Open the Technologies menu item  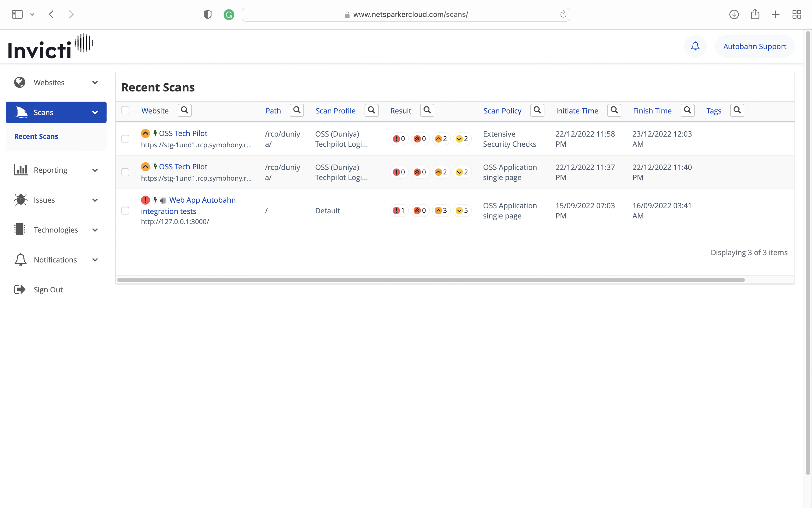pos(56,229)
